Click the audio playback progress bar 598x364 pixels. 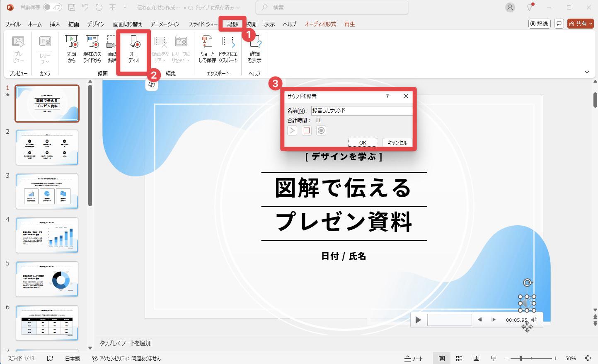pos(450,320)
